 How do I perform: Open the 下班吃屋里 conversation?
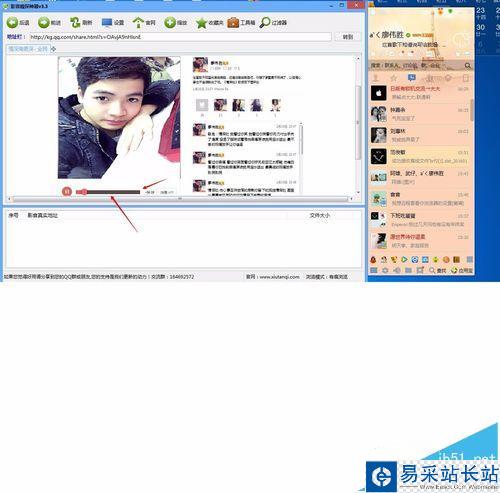click(420, 220)
